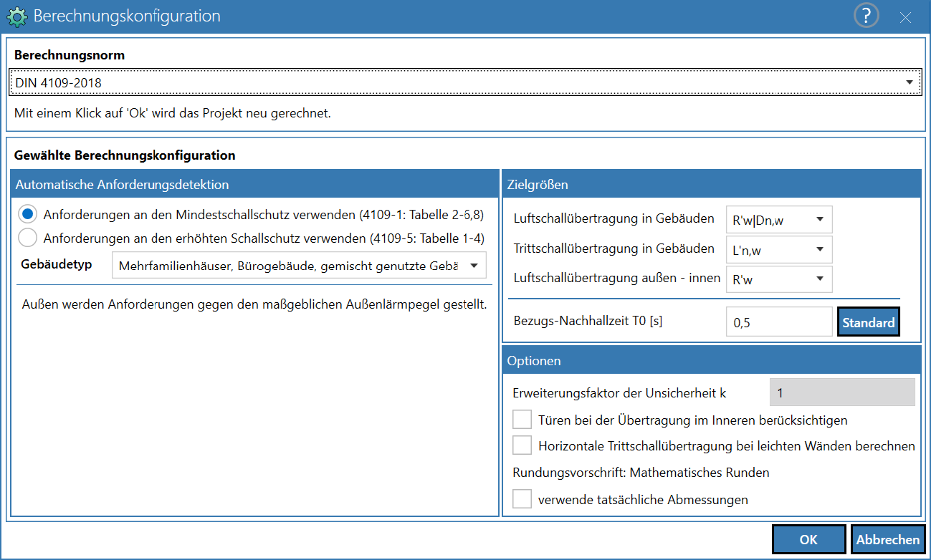
Task: Open the Gebäudetyp dropdown
Action: pos(299,266)
